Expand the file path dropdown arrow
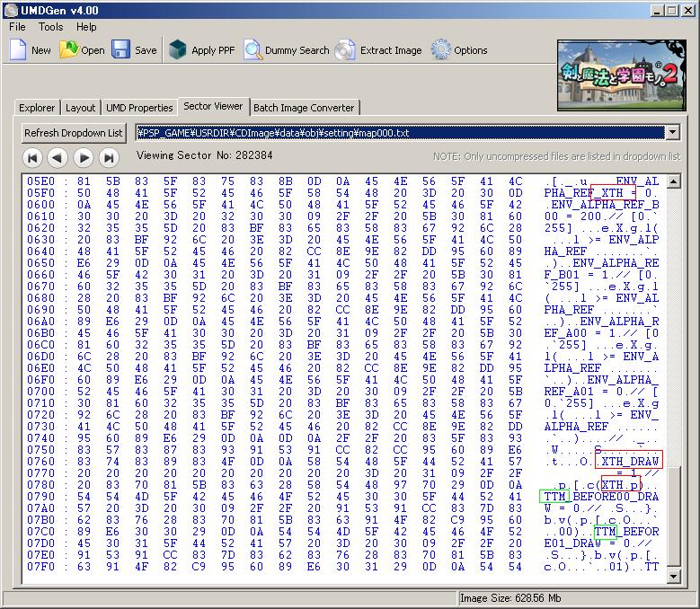Screen dimensions: 700x609 click(673, 133)
